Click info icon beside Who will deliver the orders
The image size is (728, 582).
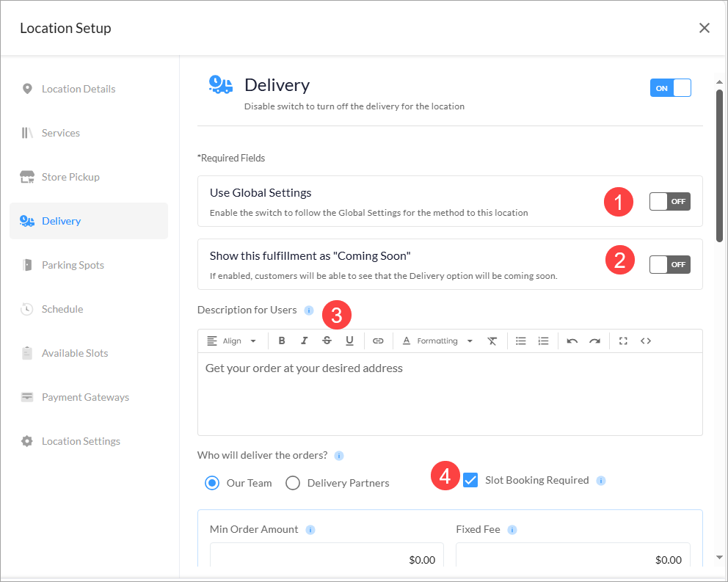339,456
